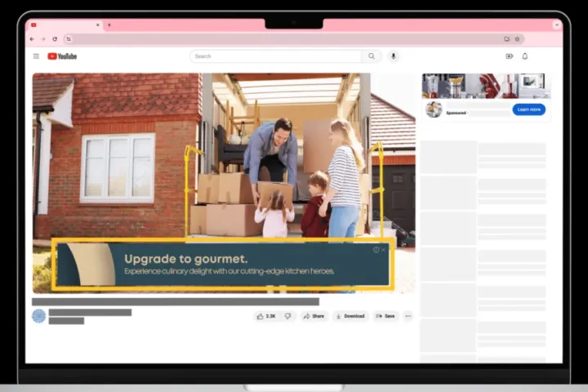Screen dimensions: 588x392
Task: Open a new browser tab
Action: pos(109,25)
